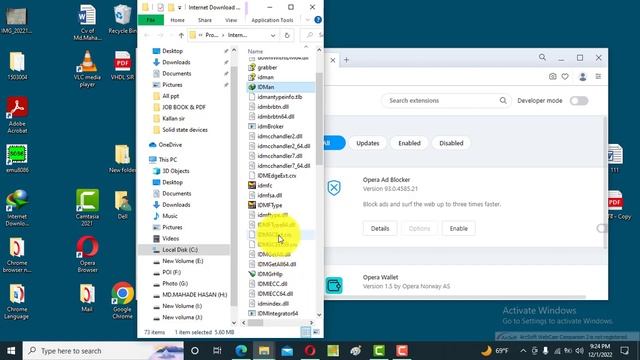Switch to large icons view in Explorer
This screenshot has height=360, width=640.
coord(316,332)
